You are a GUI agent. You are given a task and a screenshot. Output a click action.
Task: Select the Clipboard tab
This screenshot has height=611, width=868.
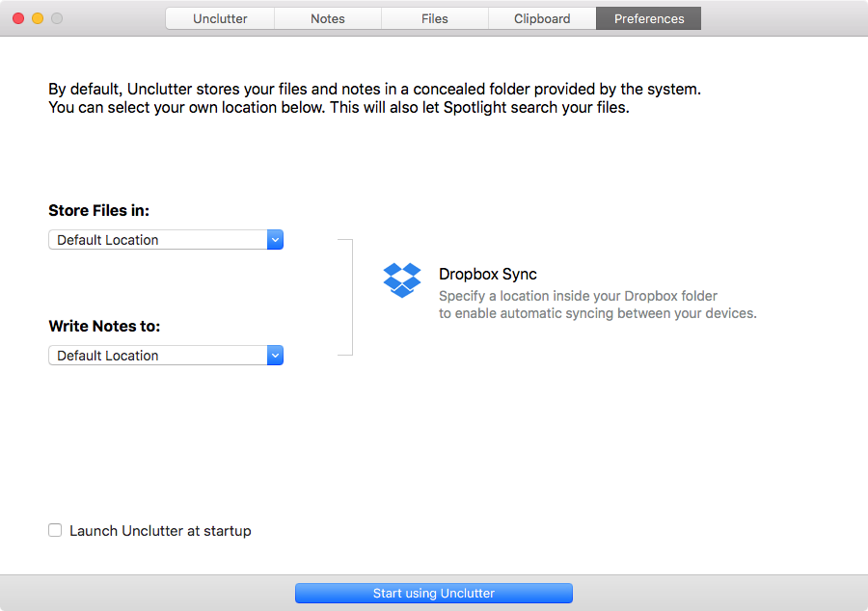point(542,18)
